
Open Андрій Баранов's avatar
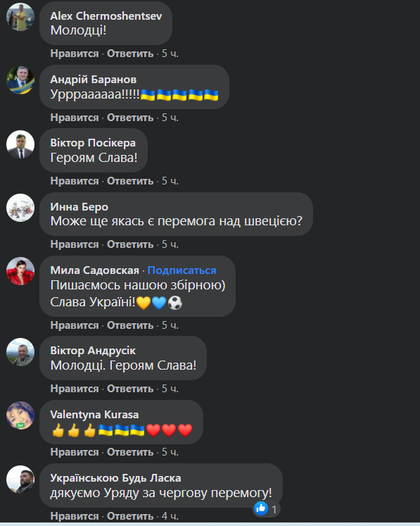point(20,80)
